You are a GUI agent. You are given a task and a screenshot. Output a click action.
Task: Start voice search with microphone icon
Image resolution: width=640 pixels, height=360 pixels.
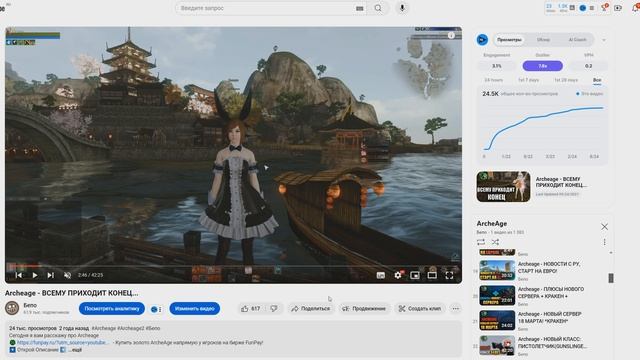tap(402, 8)
